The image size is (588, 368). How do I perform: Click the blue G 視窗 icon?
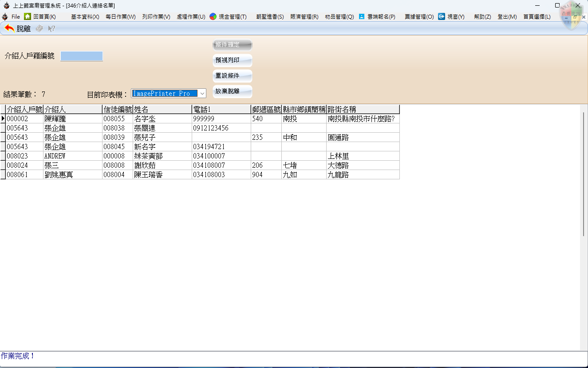click(441, 16)
